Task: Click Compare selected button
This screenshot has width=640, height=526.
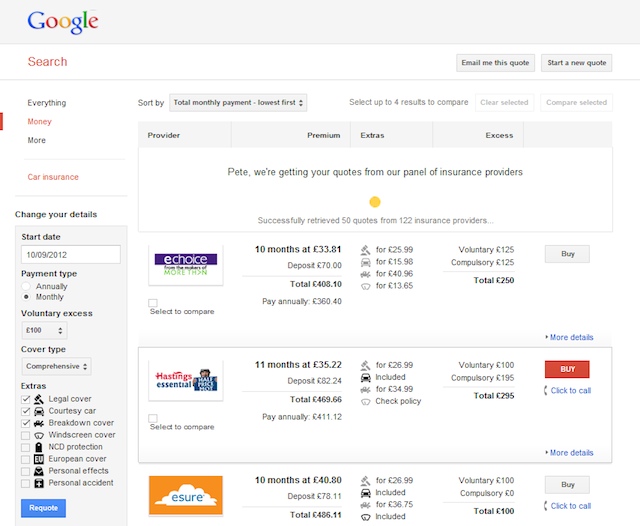Action: click(576, 102)
